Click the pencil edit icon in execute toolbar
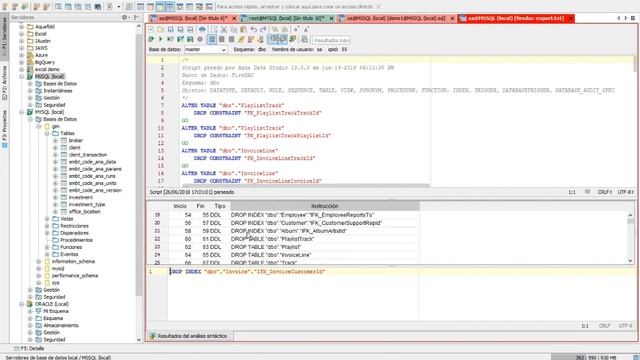640x360 pixels. point(242,39)
